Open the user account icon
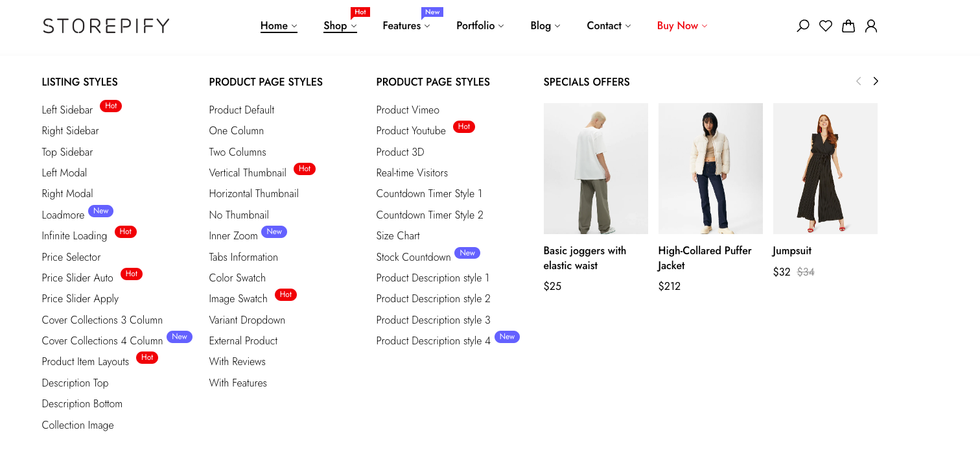 pyautogui.click(x=870, y=26)
